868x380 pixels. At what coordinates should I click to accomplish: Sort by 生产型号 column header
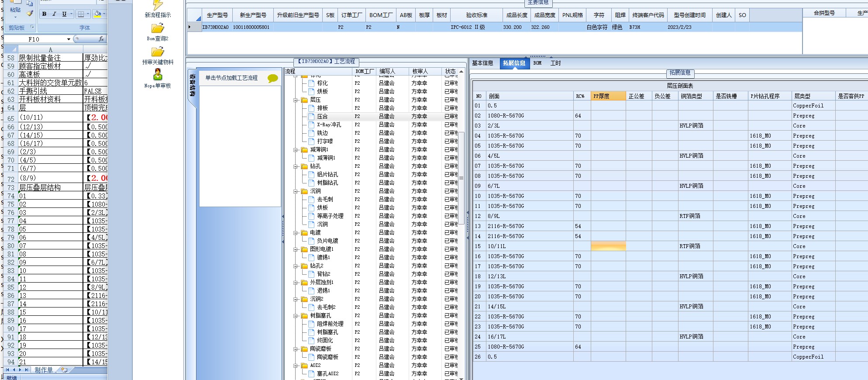(x=217, y=15)
